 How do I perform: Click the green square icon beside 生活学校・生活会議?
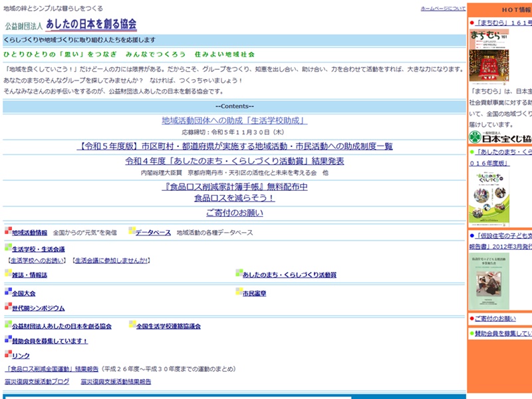click(8, 247)
